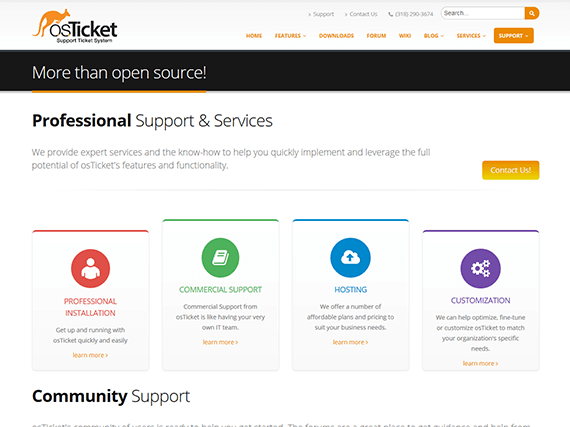This screenshot has height=427, width=570.
Task: Click learn more under Customization
Action: point(480,363)
